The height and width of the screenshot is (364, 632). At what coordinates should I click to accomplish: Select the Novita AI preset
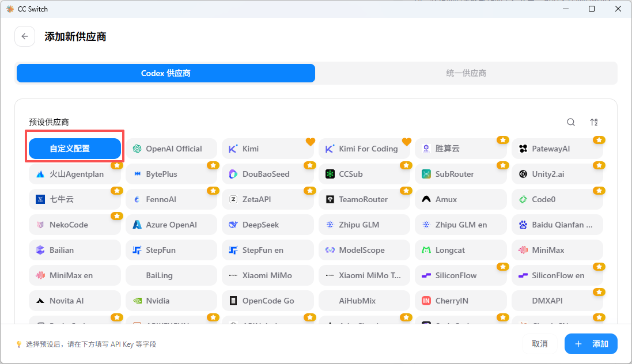[74, 301]
